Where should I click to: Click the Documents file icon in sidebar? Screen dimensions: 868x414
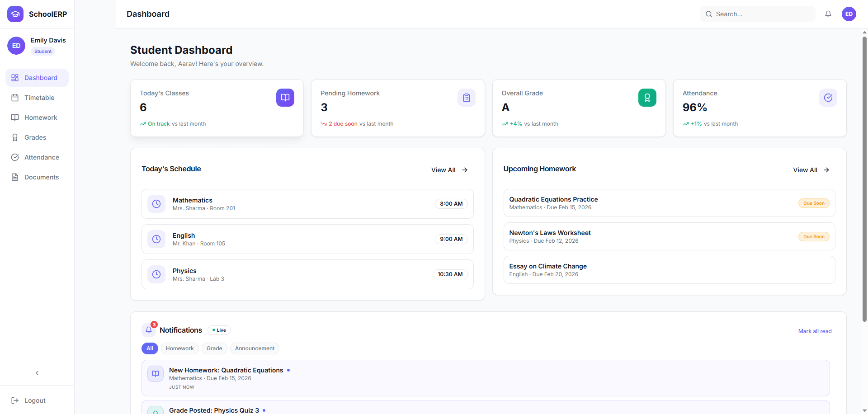pyautogui.click(x=15, y=177)
